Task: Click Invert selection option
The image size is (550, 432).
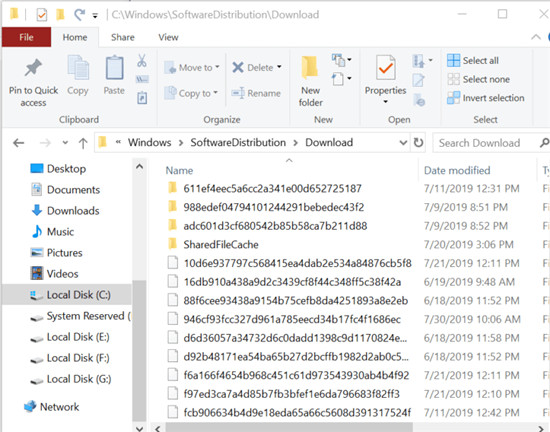Action: pyautogui.click(x=486, y=98)
